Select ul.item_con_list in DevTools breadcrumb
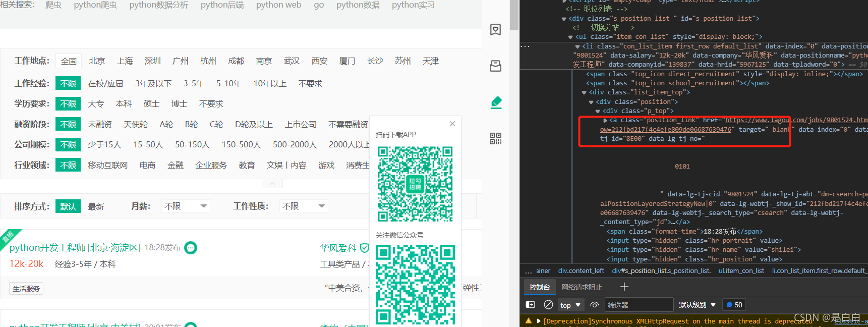This screenshot has width=868, height=327. tap(741, 271)
